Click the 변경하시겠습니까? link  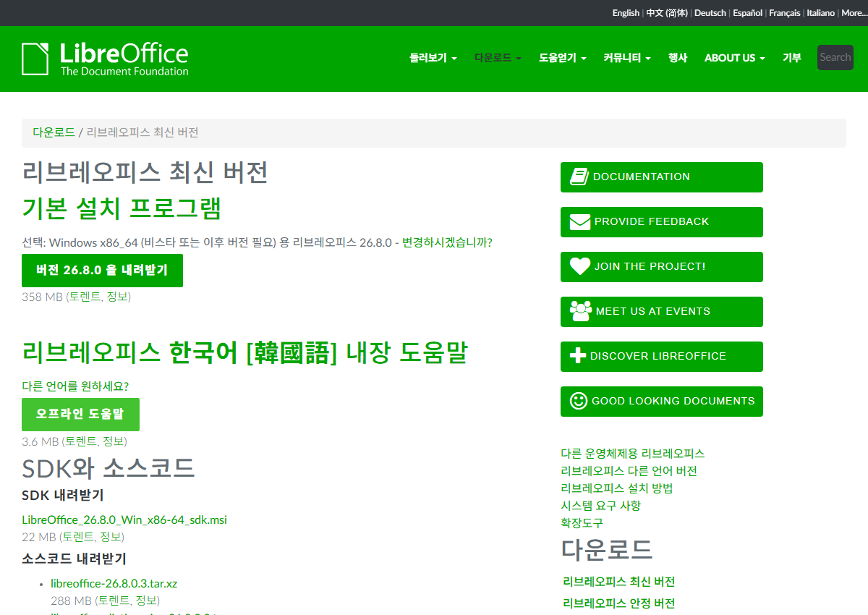(x=447, y=242)
